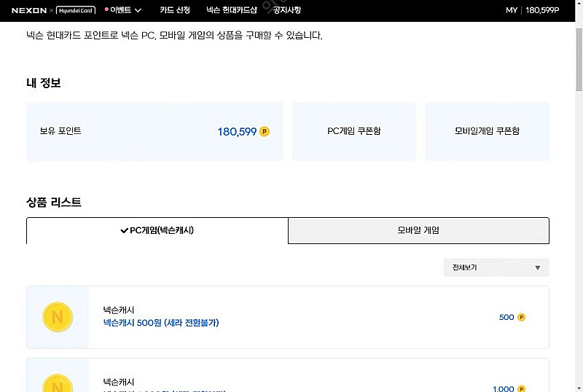
Task: Switch to the 모바일 게임 tab
Action: point(418,230)
